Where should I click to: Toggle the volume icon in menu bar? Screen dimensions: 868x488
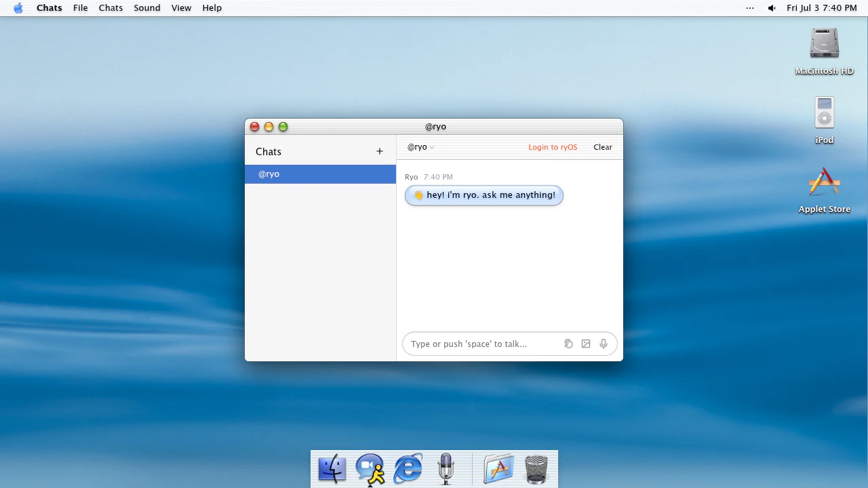(x=772, y=8)
